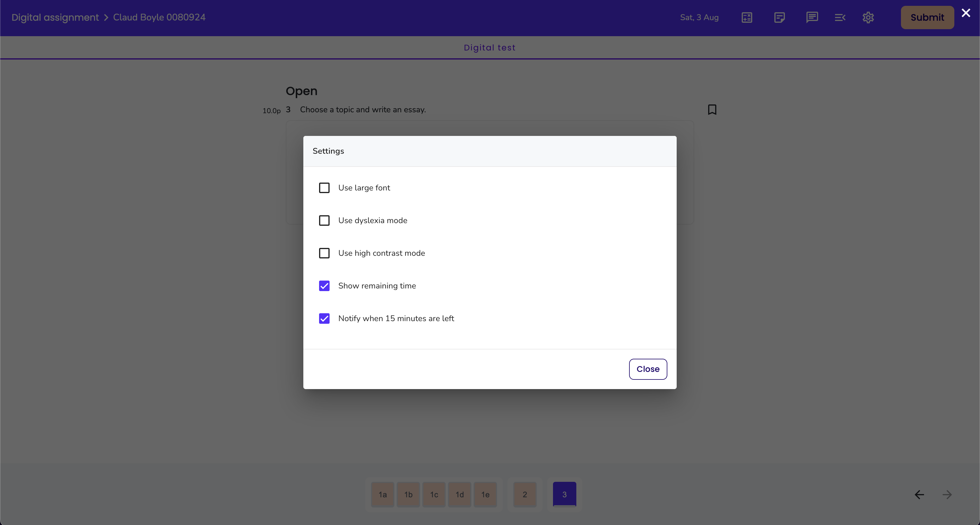Image resolution: width=980 pixels, height=525 pixels.
Task: Close the assignment with the X icon
Action: point(966,13)
